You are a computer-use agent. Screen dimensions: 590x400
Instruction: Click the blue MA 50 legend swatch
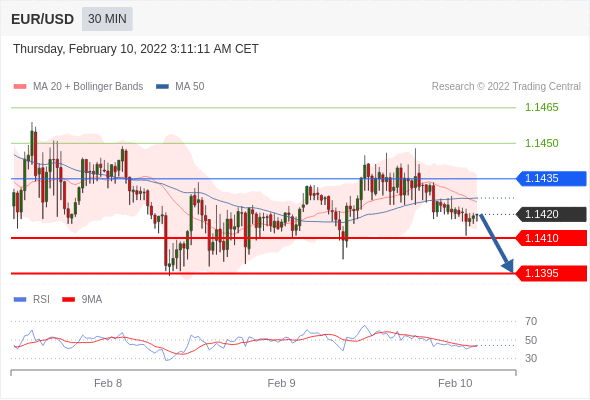162,87
